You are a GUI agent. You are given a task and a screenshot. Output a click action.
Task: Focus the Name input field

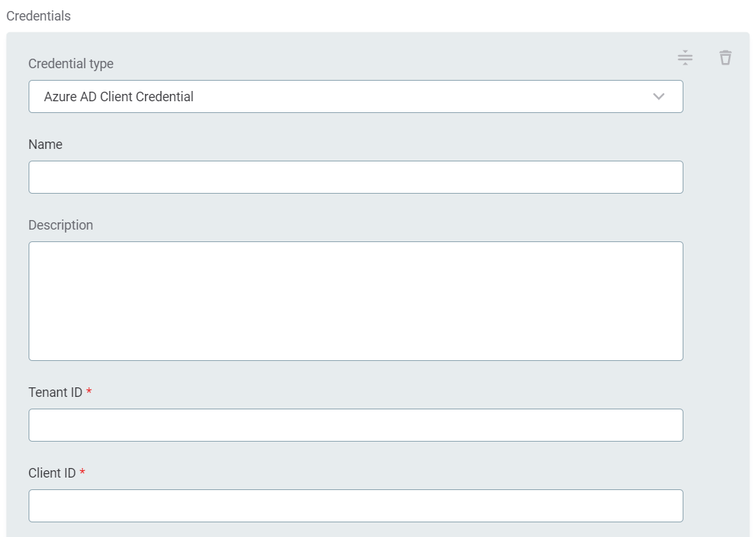pos(356,178)
